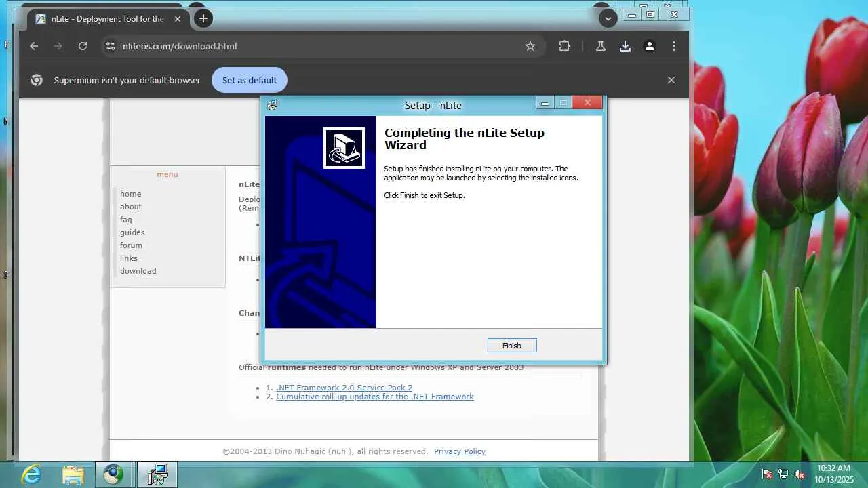This screenshot has width=868, height=488.
Task: Reload the nliteos.com page
Action: (x=83, y=46)
